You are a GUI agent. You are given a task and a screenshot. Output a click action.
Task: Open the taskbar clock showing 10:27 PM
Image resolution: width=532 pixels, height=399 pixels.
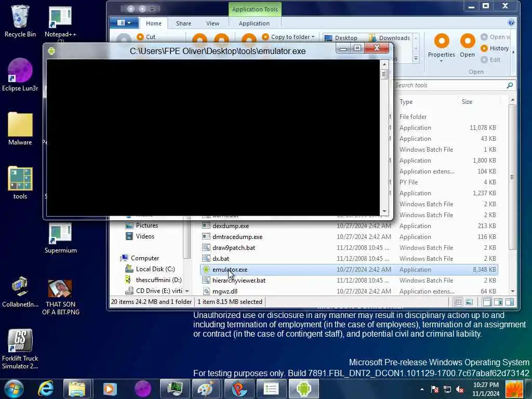[486, 389]
